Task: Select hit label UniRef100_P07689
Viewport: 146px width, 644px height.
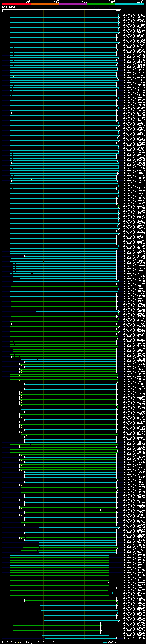Action: click(134, 25)
